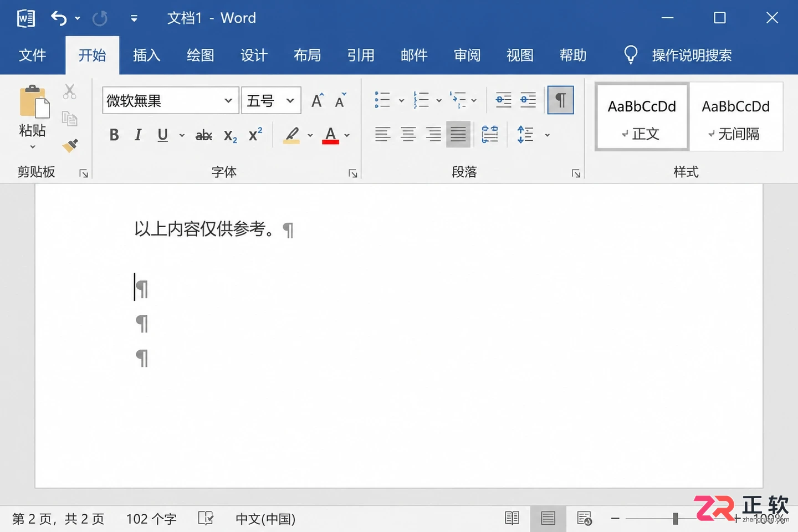This screenshot has width=798, height=532.
Task: Toggle Justify alignment
Action: click(x=458, y=135)
